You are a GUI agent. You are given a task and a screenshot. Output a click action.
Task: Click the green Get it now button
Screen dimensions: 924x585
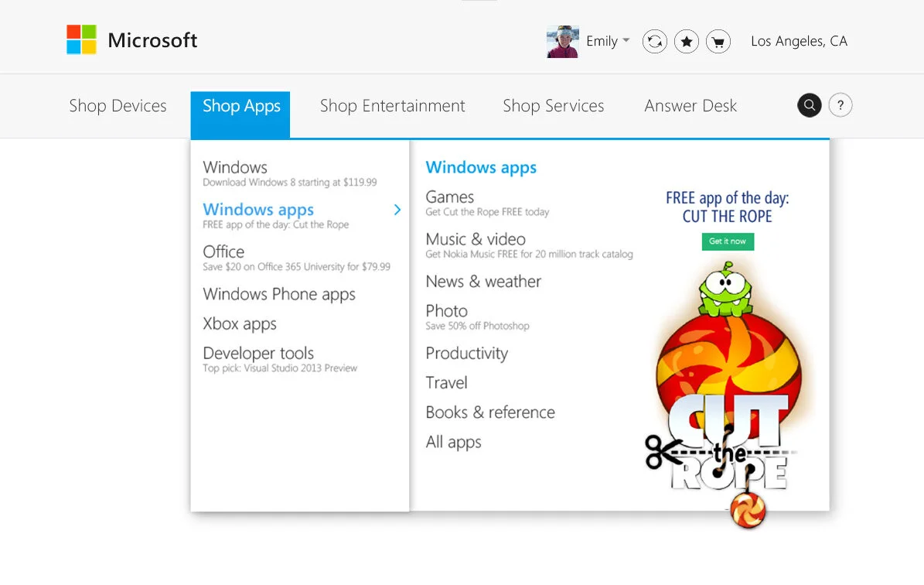[728, 241]
